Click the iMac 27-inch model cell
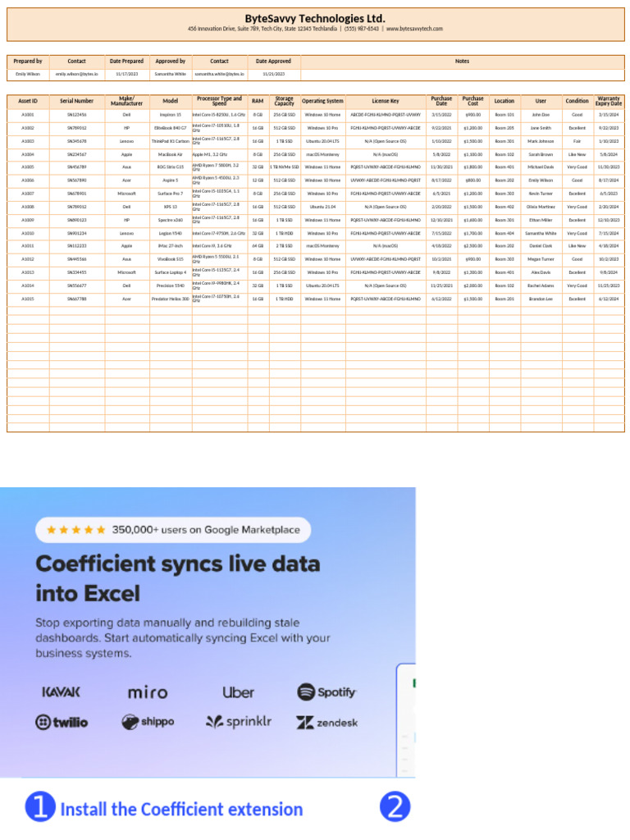Viewport: 630px width, 840px height. 171,246
